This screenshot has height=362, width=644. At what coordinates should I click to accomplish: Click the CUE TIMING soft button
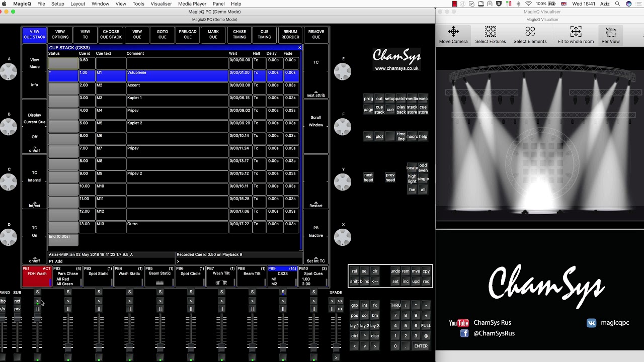click(265, 35)
